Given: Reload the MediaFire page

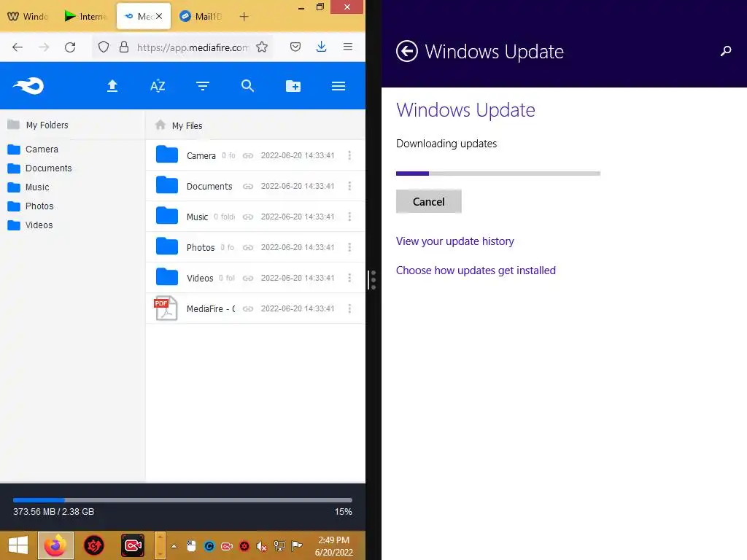Looking at the screenshot, I should click(70, 47).
